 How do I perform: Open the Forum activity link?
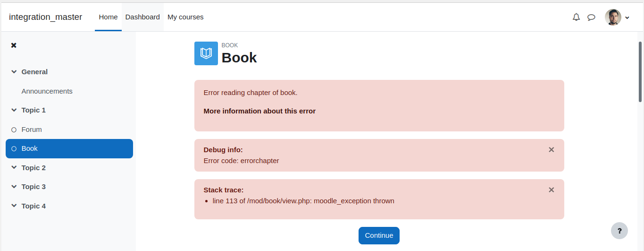(32, 130)
